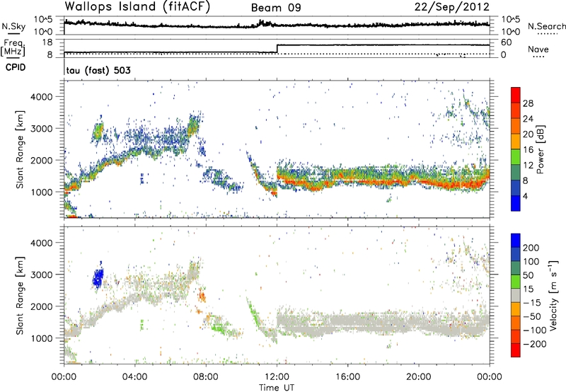Click the 'Time UT' axis title
This screenshot has width=566, height=392.
pos(277,388)
